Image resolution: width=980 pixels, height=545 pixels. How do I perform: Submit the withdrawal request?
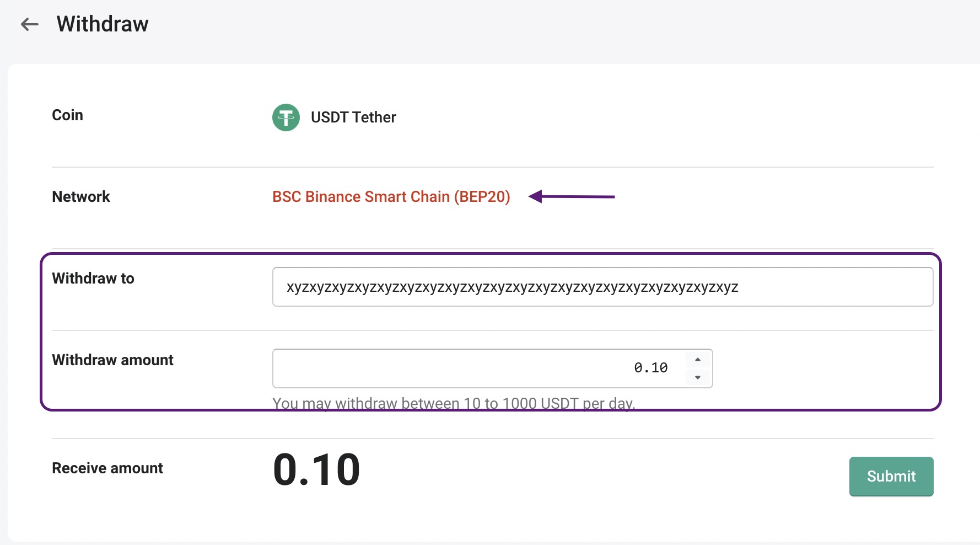click(891, 476)
